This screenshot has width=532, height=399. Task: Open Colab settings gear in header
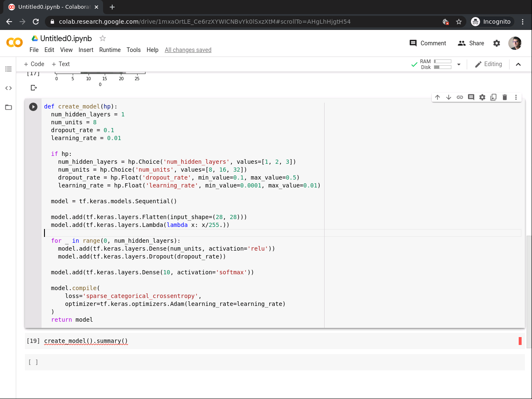click(497, 43)
